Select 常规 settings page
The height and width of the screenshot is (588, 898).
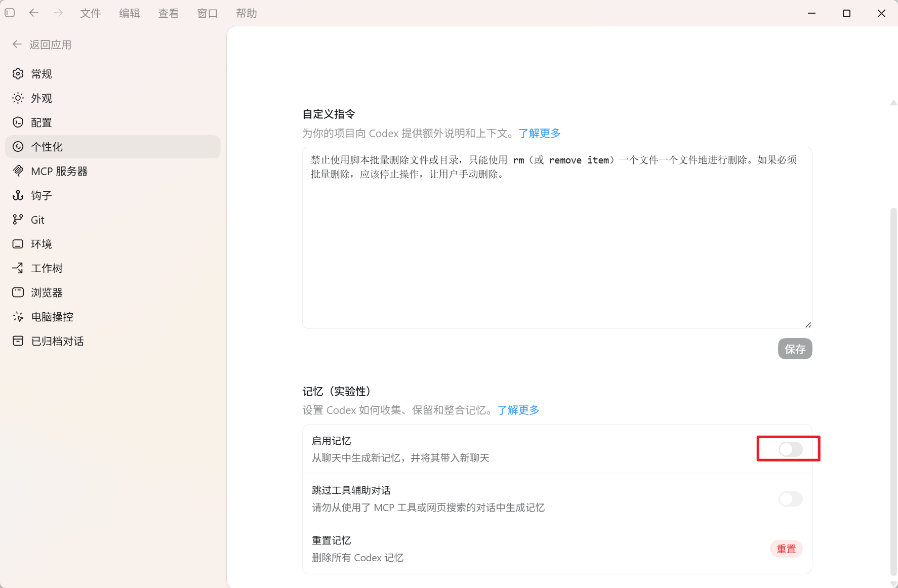pyautogui.click(x=113, y=74)
